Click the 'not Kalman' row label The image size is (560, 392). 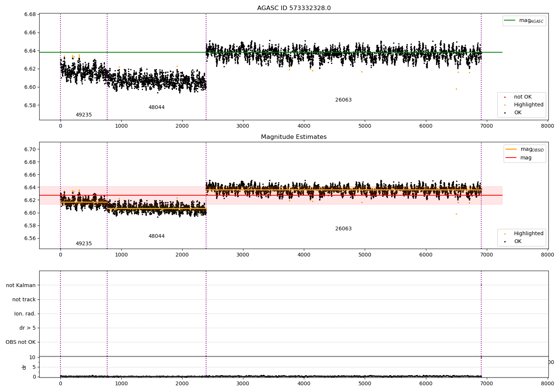[x=21, y=286]
